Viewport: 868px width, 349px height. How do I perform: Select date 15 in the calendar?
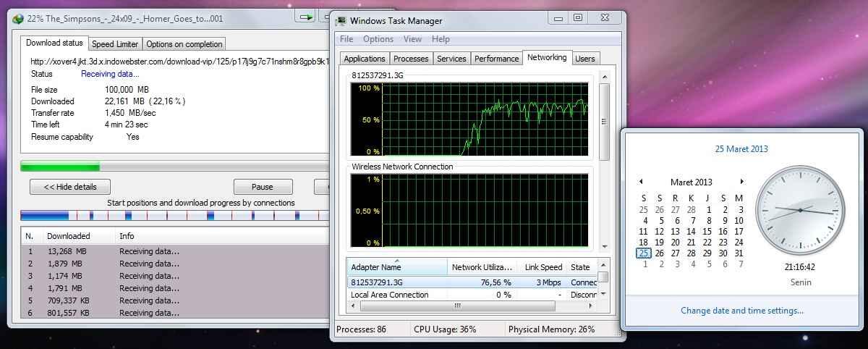[707, 232]
